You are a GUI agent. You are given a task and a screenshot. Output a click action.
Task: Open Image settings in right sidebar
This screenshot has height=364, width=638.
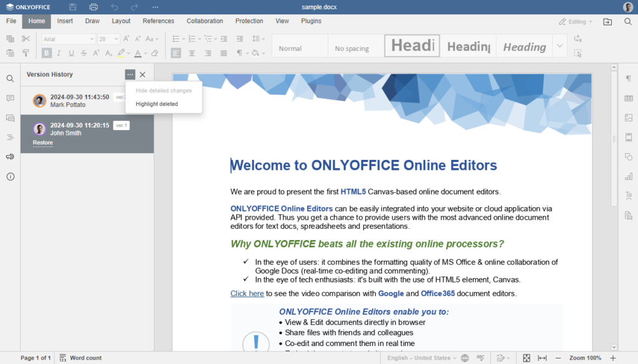click(x=627, y=114)
